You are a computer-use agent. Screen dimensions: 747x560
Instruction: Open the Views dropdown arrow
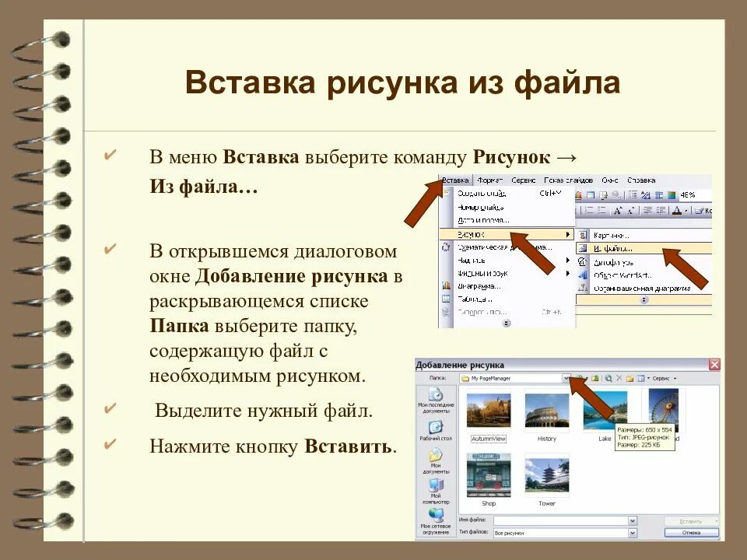[648, 378]
